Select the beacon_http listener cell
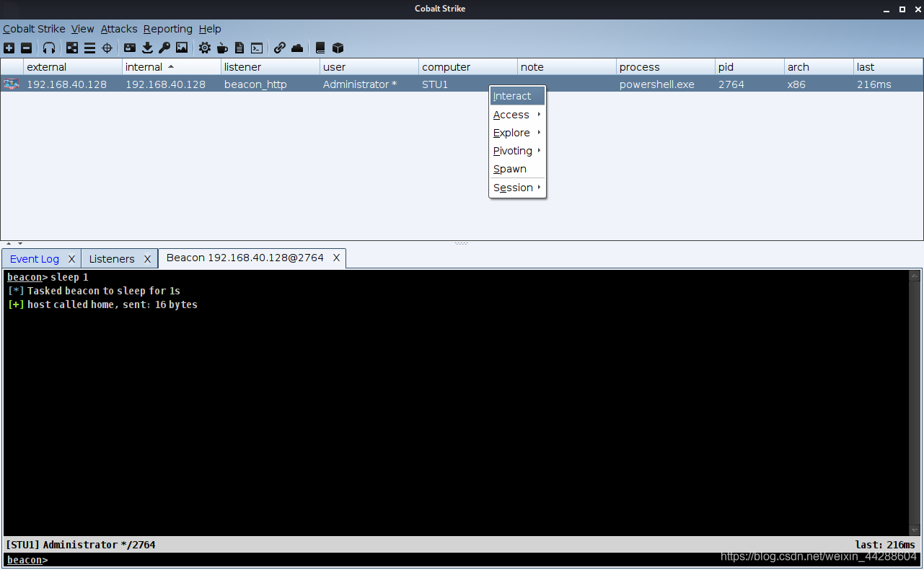 tap(270, 84)
